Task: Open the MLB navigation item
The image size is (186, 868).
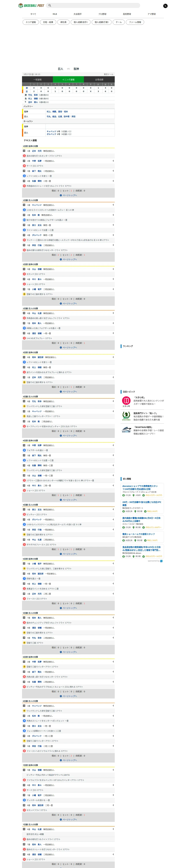Action: click(x=55, y=14)
